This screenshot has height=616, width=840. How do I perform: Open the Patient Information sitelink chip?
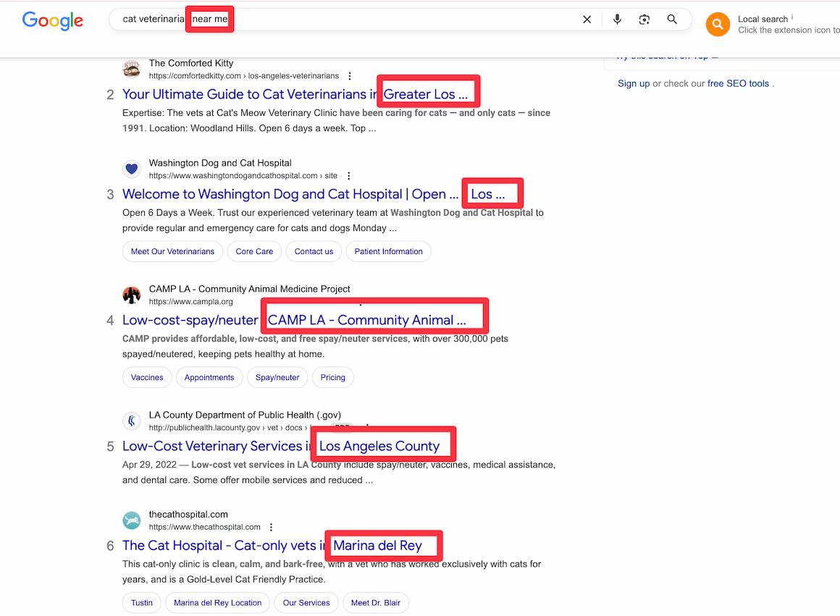tap(388, 251)
